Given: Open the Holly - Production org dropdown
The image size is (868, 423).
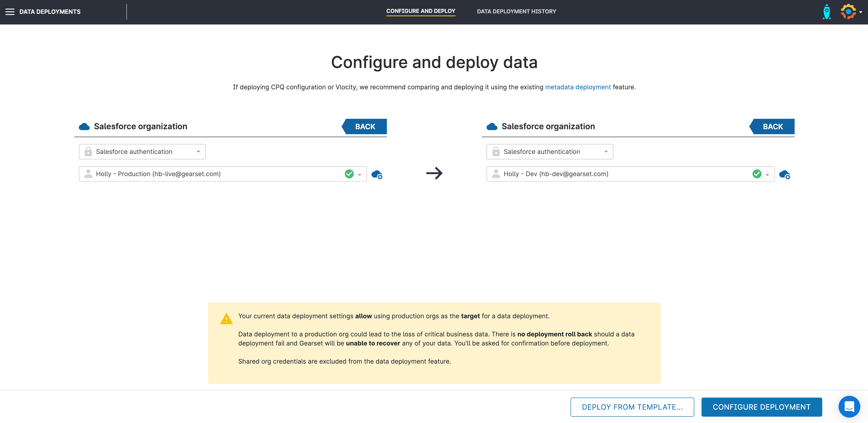Looking at the screenshot, I should coord(359,174).
